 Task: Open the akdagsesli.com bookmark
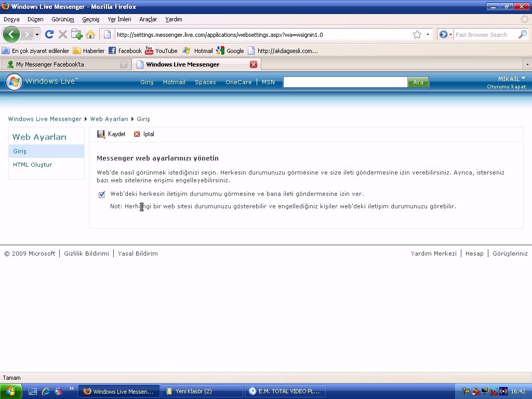(x=283, y=50)
